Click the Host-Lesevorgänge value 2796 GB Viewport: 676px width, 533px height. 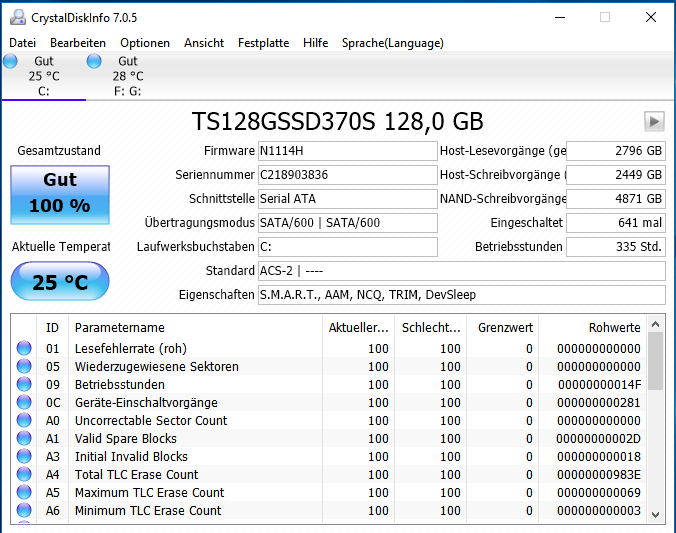coord(616,151)
